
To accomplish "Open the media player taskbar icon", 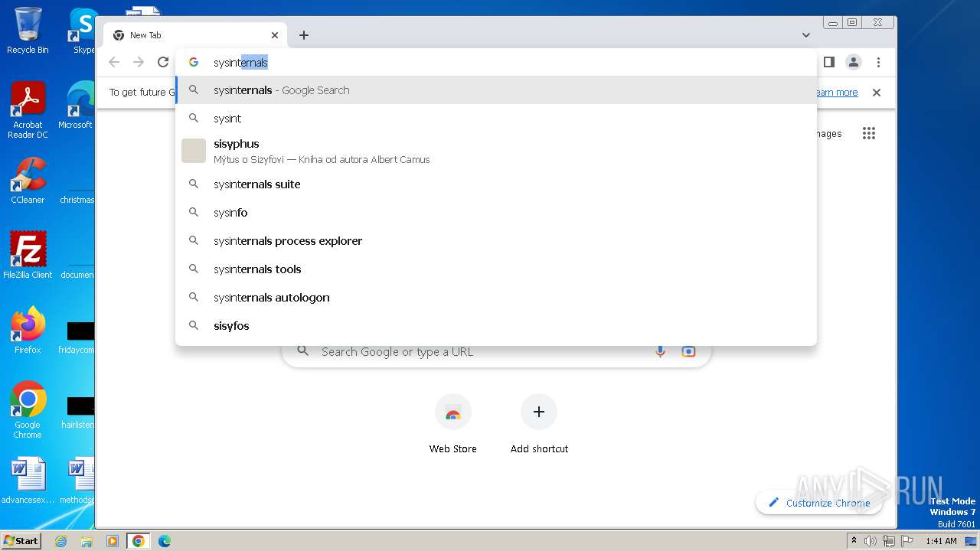I will point(113,541).
